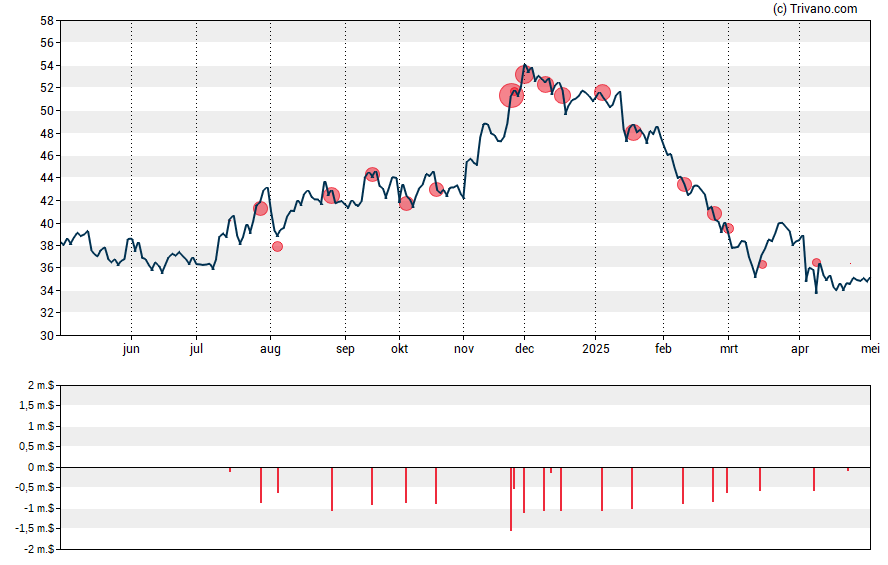
Task: Click the tiny red bar in mid-July
Action: click(230, 469)
